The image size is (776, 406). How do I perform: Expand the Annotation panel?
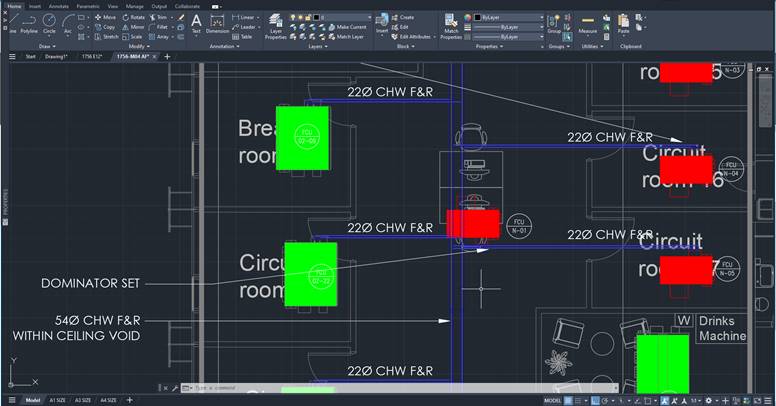tap(224, 46)
